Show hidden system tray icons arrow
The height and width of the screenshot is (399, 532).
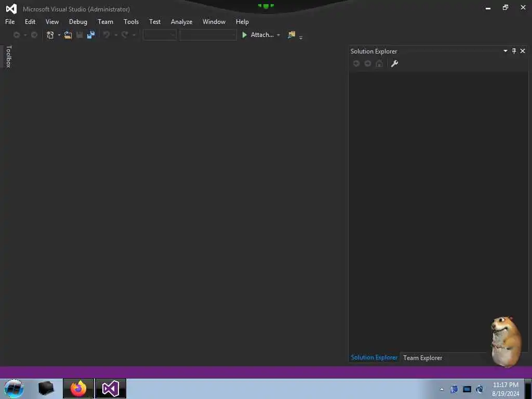[x=442, y=389]
